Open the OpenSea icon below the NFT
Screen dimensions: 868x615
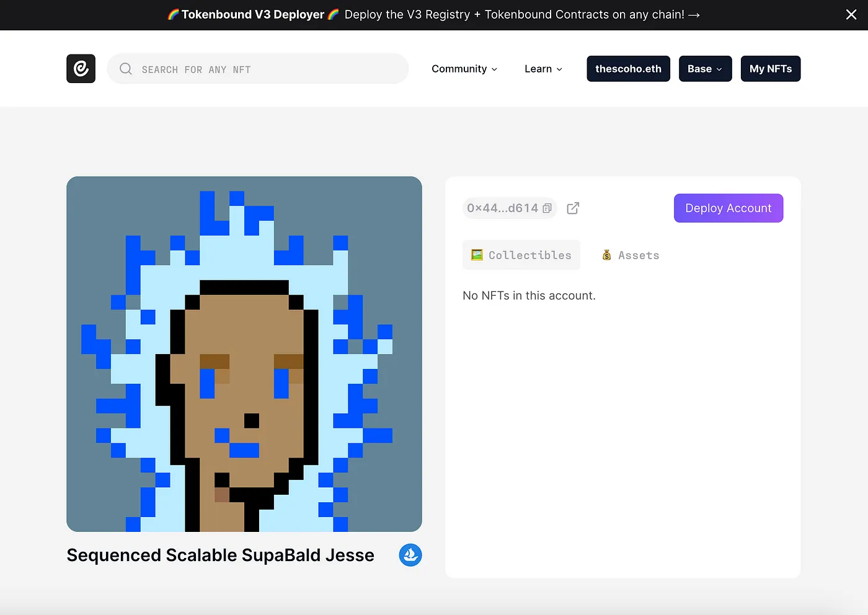click(410, 555)
